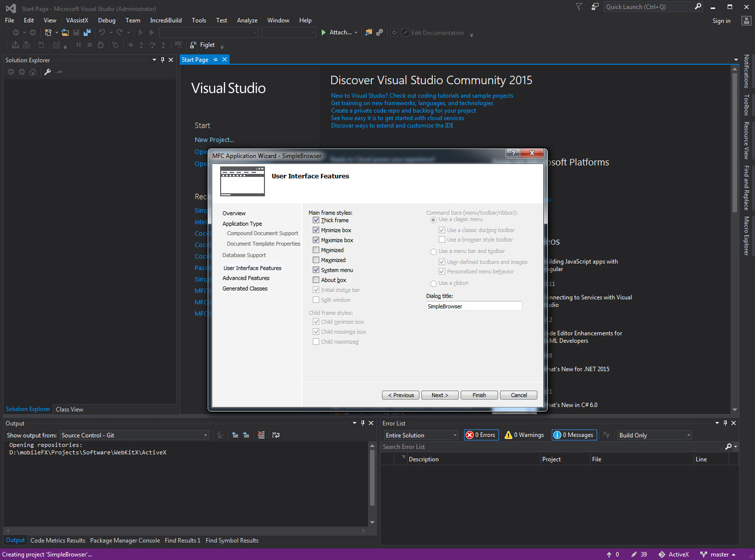Toggle the System menu checkbox
This screenshot has height=560, width=755.
[316, 270]
